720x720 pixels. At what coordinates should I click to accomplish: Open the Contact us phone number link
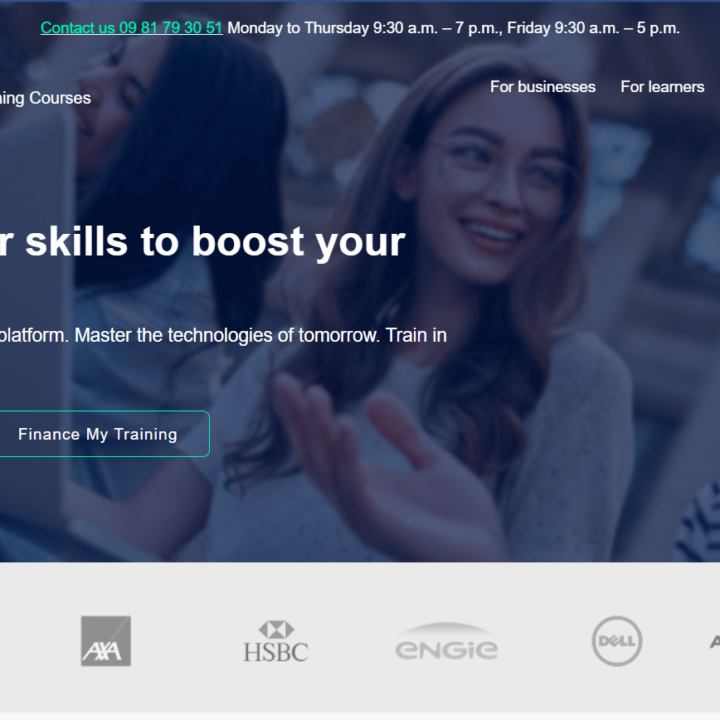[x=131, y=28]
